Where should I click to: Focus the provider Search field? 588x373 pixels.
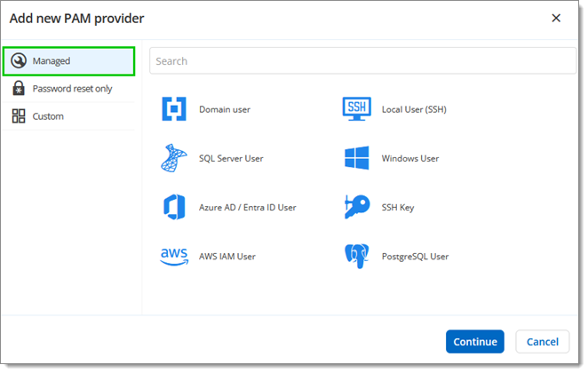(x=362, y=61)
